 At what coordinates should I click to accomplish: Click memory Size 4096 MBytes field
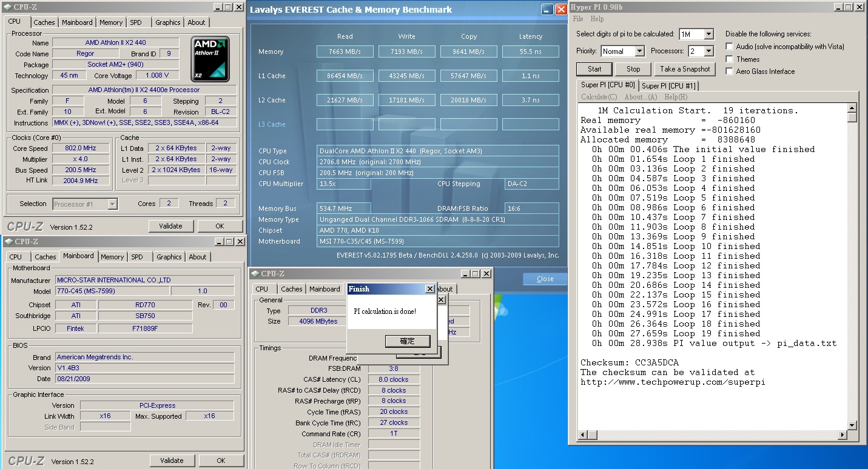[x=318, y=321]
